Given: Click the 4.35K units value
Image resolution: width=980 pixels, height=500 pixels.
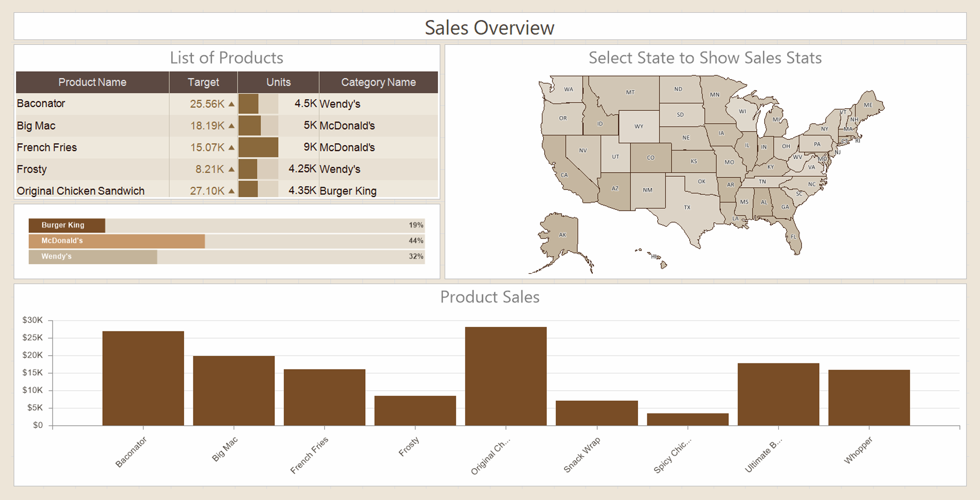Looking at the screenshot, I should 302,191.
